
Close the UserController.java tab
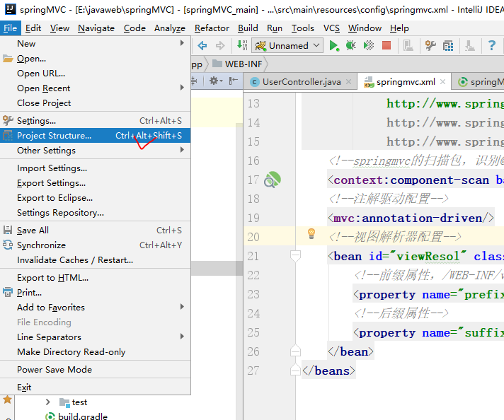349,82
